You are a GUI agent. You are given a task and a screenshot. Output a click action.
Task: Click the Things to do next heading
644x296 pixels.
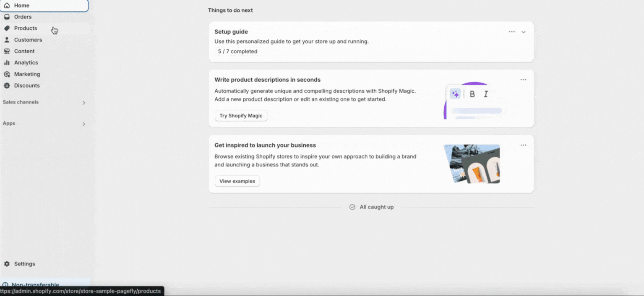[x=230, y=10]
